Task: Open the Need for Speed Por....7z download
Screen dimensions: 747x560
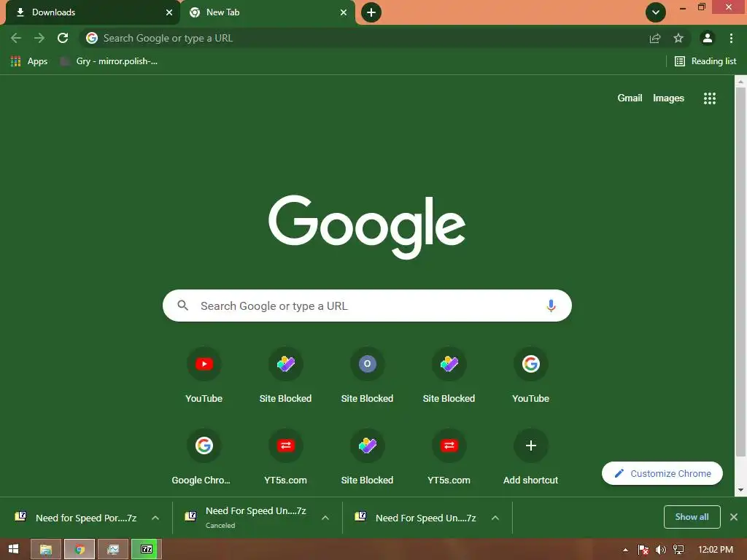Action: click(76, 518)
